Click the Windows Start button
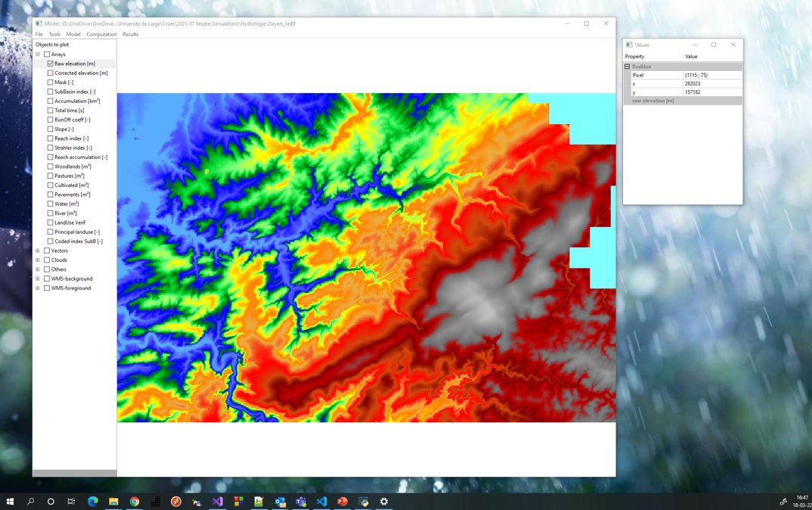The image size is (812, 510). [x=11, y=501]
